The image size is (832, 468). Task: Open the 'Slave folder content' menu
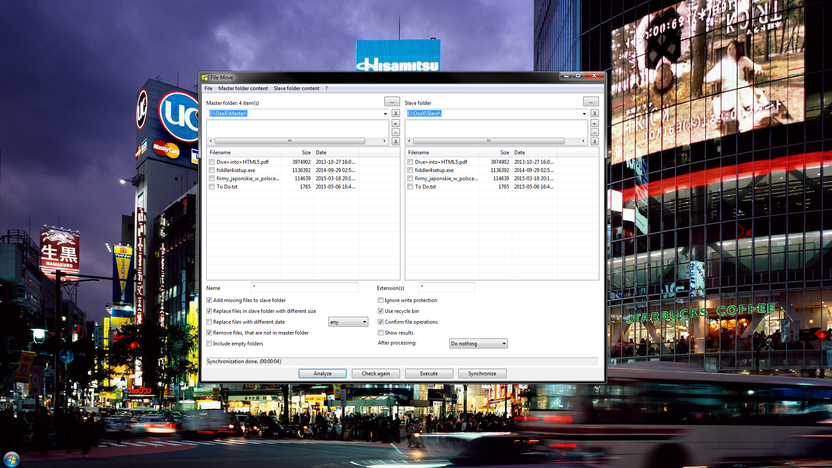pos(297,89)
